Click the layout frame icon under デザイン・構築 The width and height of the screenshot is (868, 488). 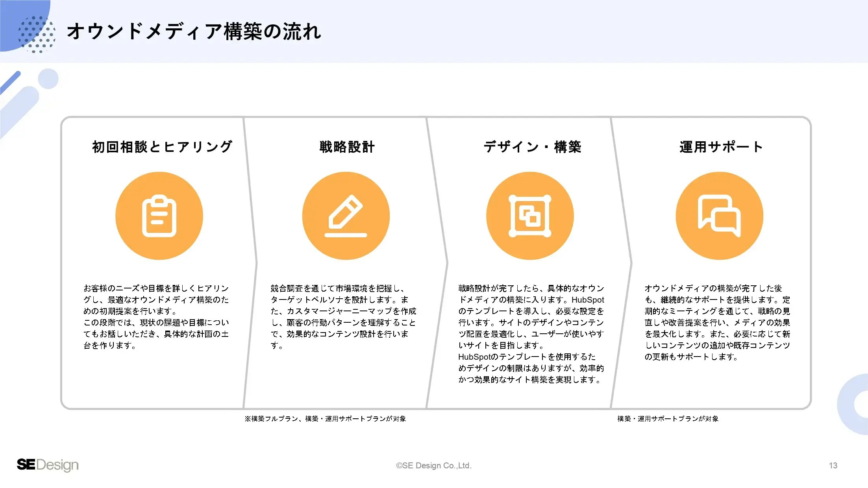click(530, 216)
